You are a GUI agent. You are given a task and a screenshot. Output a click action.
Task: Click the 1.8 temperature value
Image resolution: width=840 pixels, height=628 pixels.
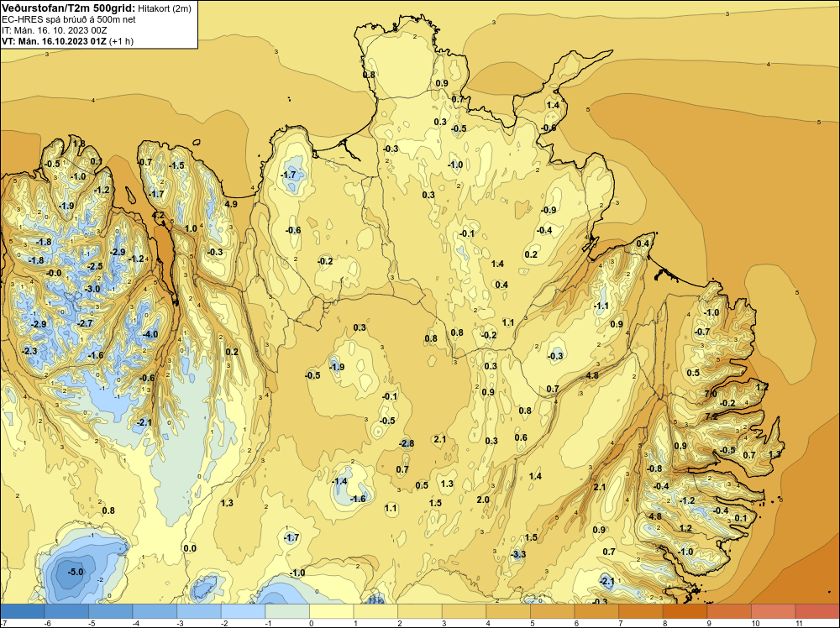pos(79,144)
